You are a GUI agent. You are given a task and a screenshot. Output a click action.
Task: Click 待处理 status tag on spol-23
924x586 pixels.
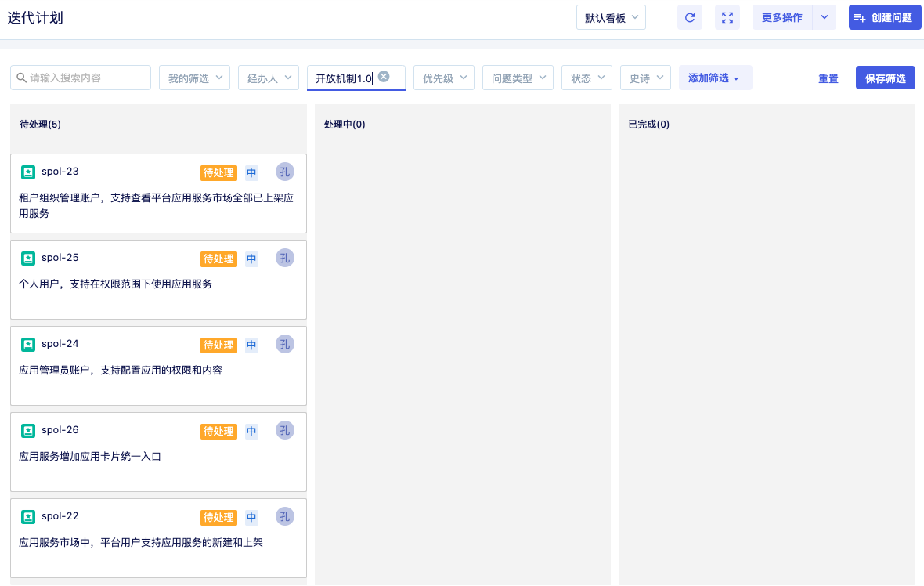[218, 172]
